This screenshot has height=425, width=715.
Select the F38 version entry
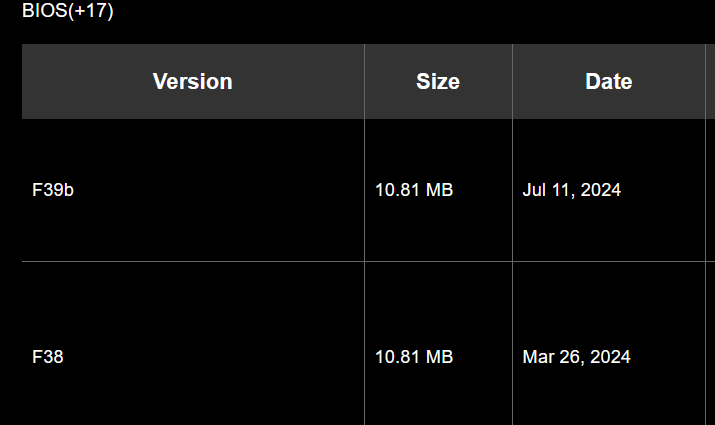click(48, 356)
